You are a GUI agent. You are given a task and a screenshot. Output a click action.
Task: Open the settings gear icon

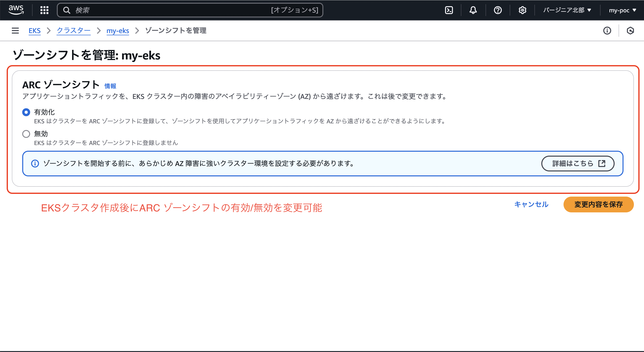click(x=522, y=10)
